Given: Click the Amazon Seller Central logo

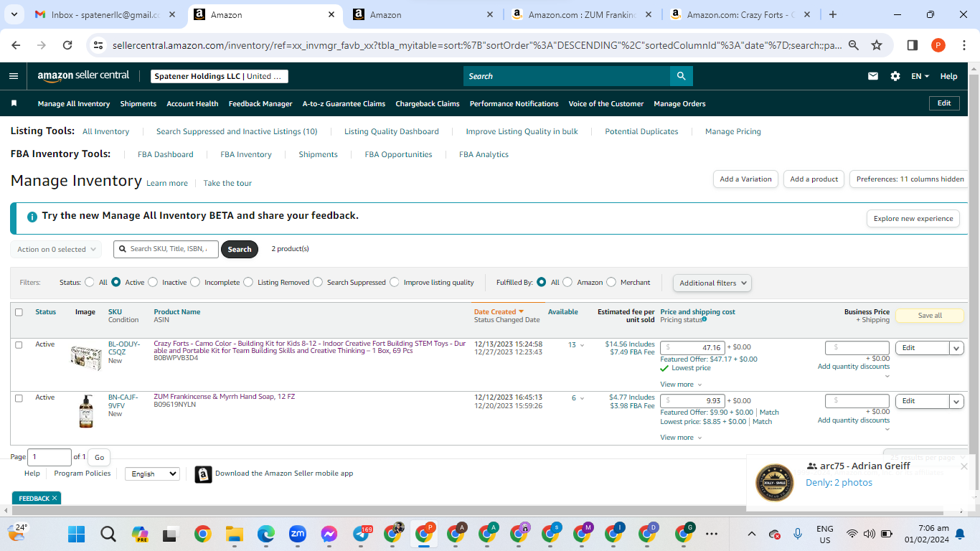Looking at the screenshot, I should pyautogui.click(x=83, y=75).
